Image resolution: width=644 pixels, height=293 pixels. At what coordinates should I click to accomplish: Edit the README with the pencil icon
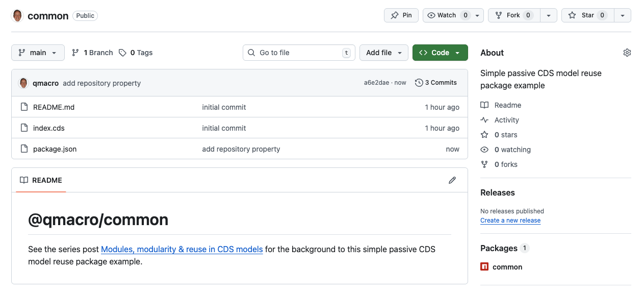click(x=452, y=180)
